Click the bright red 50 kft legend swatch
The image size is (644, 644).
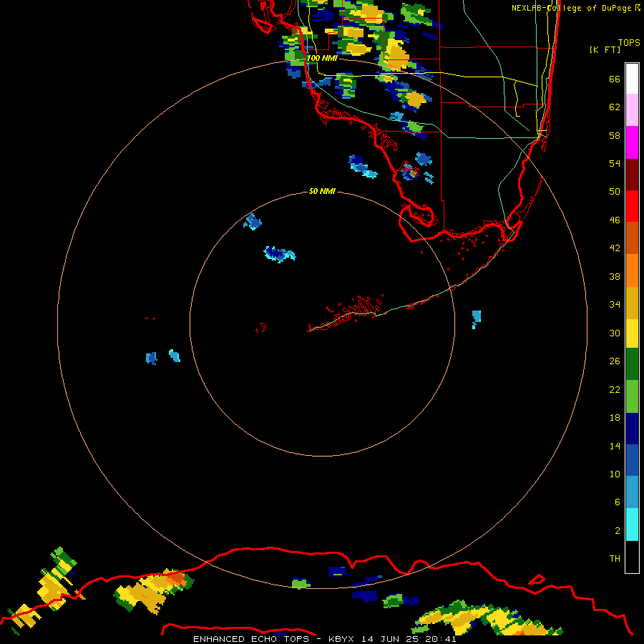pyautogui.click(x=632, y=206)
